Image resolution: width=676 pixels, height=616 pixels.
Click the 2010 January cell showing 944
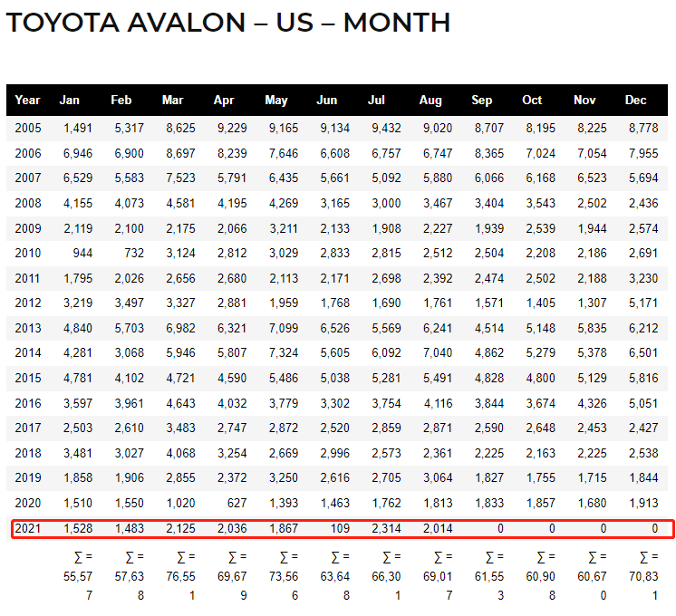click(82, 254)
